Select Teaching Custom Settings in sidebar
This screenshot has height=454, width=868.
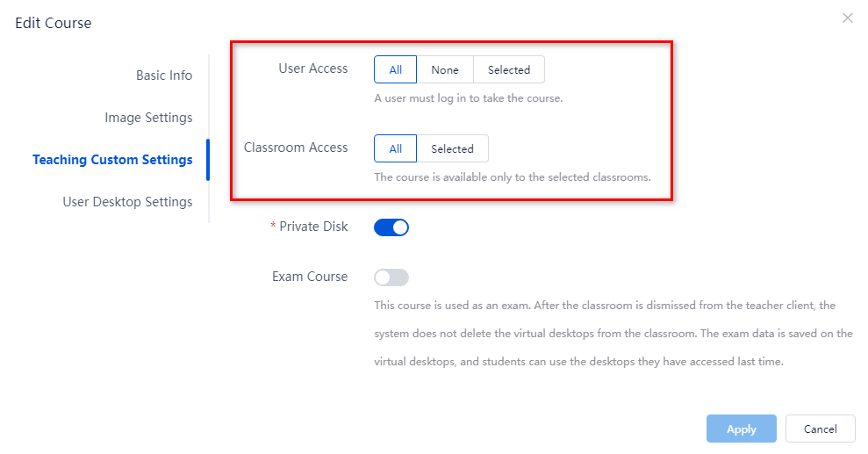point(112,160)
